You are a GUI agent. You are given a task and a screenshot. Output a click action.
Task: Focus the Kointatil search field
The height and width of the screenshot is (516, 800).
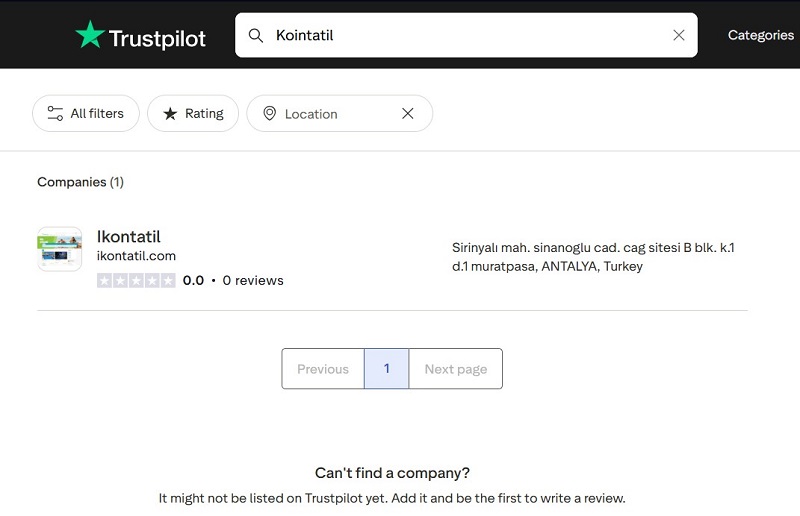pos(466,35)
